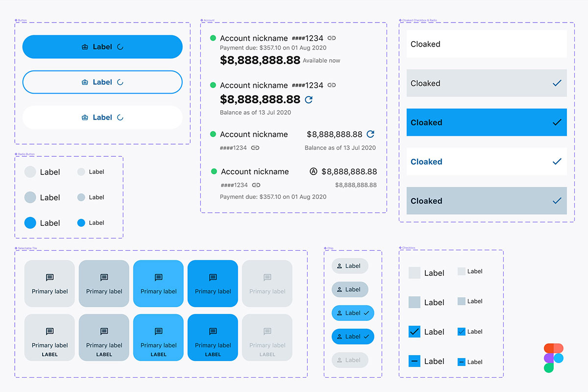Click green status dot of first account

coord(213,38)
